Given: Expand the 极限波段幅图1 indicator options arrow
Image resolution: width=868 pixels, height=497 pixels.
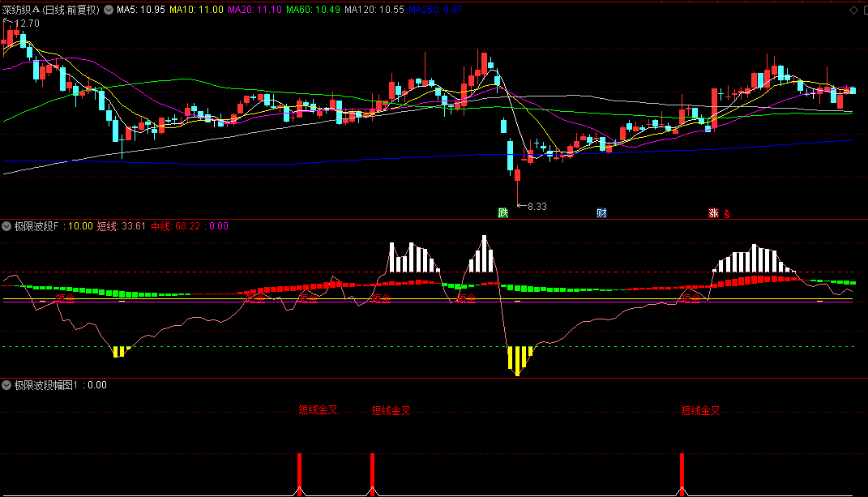Looking at the screenshot, I should 6,385.
